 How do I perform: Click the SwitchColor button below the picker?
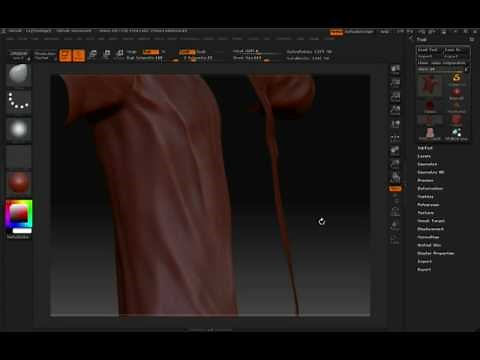pyautogui.click(x=18, y=237)
